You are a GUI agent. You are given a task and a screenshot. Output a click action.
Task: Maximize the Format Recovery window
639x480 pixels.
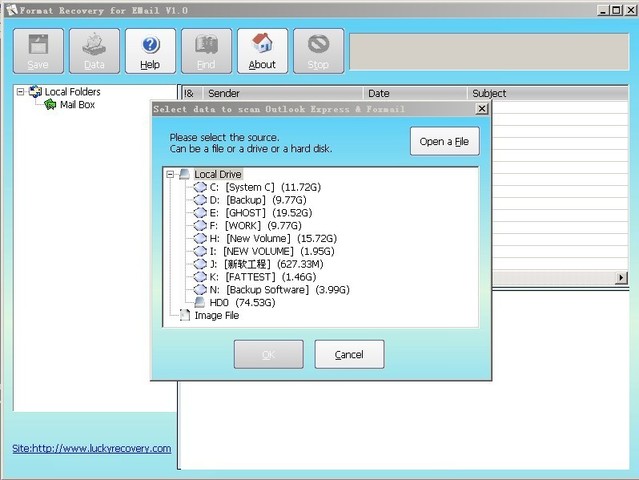click(617, 10)
